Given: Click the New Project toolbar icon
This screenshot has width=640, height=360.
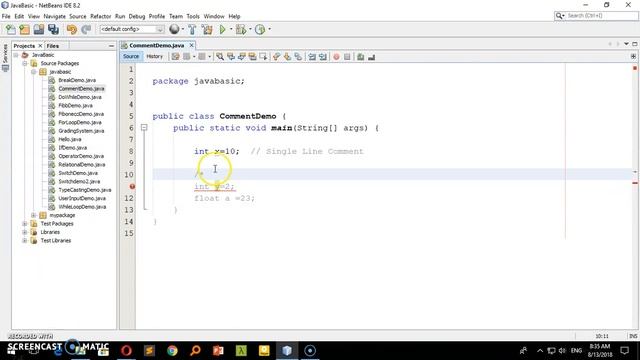Looking at the screenshot, I should coord(24,29).
